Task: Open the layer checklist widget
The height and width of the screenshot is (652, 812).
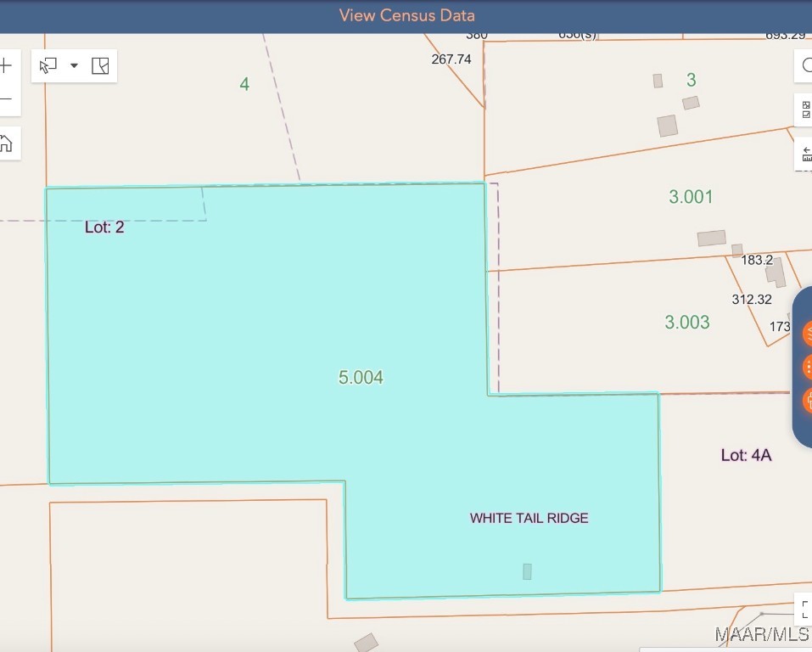Action: click(805, 110)
